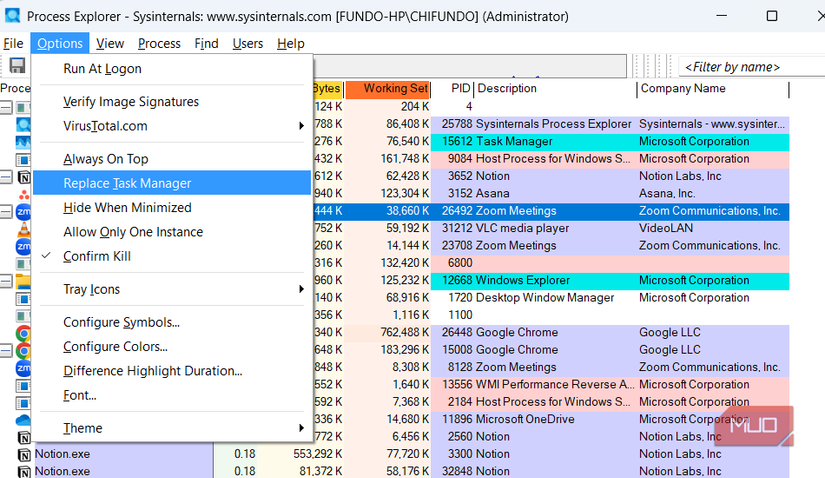Click the process icon in the Desktop Window Manager row
Screen dimensions: 825x478
(24, 298)
